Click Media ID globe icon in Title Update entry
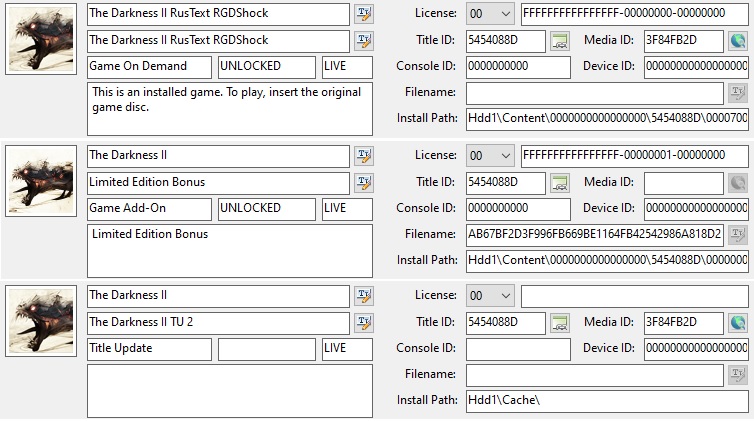The width and height of the screenshot is (754, 421). pos(738,323)
